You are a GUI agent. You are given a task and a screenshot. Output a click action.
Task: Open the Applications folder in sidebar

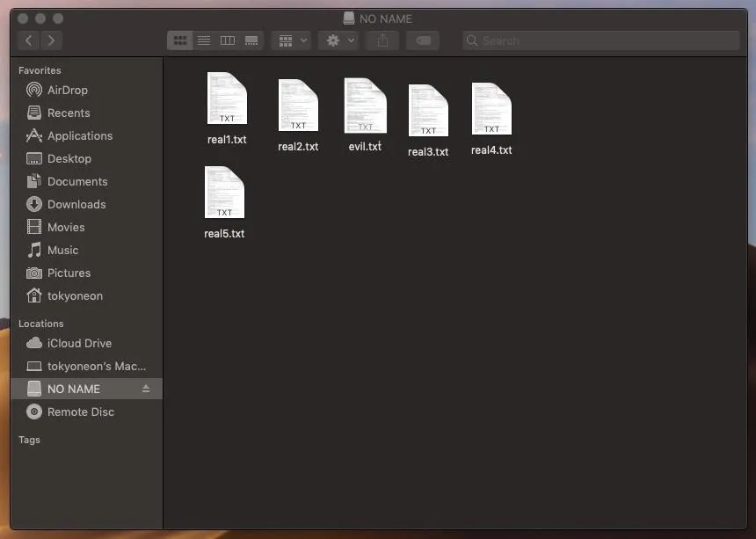point(87,135)
